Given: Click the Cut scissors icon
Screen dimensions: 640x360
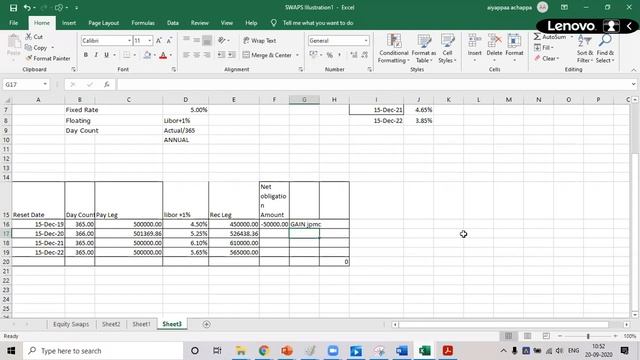Looking at the screenshot, I should (x=29, y=37).
